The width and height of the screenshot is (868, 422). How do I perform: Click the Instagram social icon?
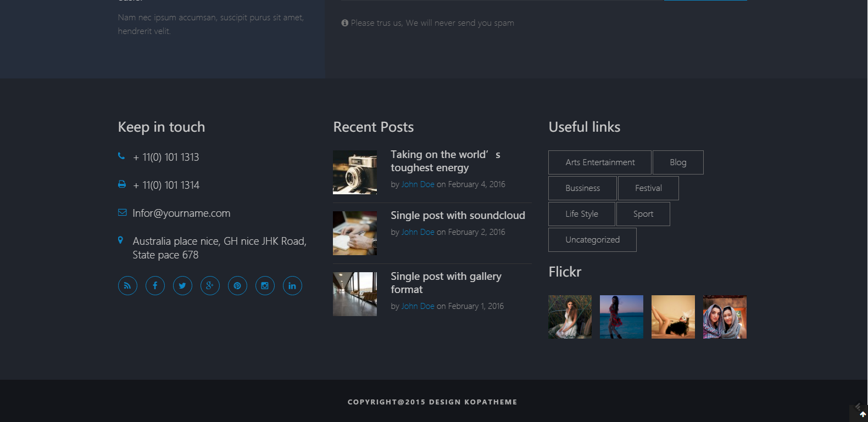[265, 285]
